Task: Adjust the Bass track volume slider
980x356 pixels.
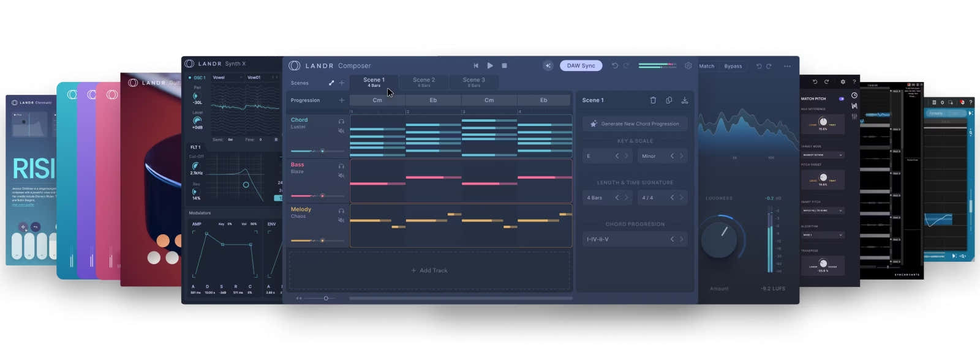Action: (317, 196)
